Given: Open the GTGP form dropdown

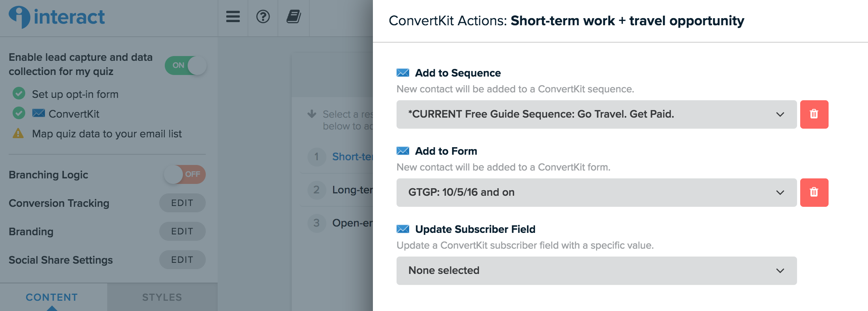Looking at the screenshot, I should (x=596, y=193).
